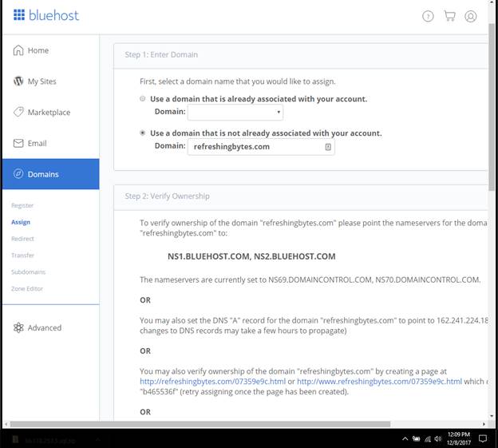Click the Email envelope icon

(x=18, y=143)
